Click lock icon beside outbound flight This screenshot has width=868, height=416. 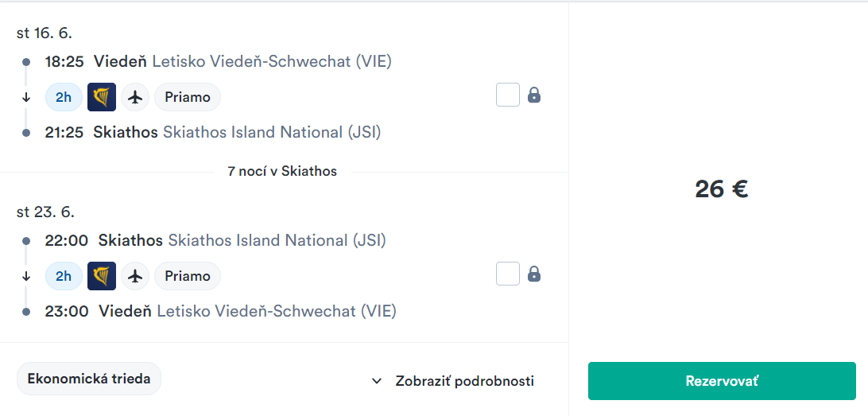click(x=534, y=95)
